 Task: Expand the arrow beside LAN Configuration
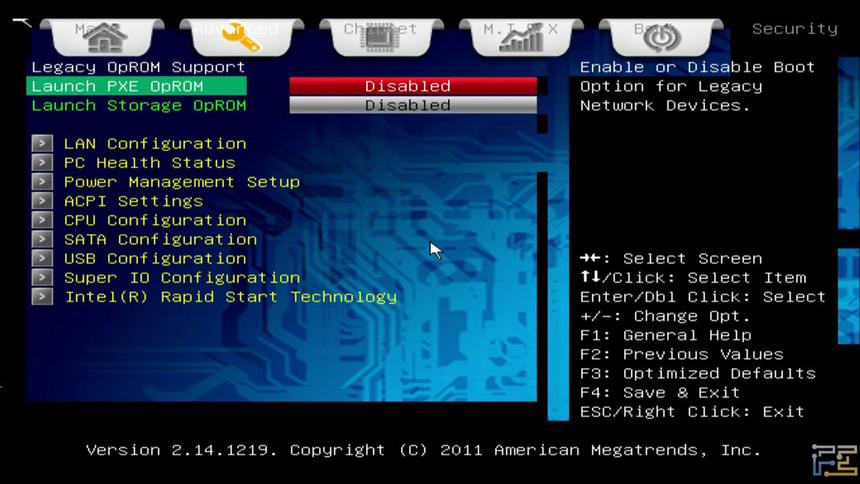click(42, 144)
